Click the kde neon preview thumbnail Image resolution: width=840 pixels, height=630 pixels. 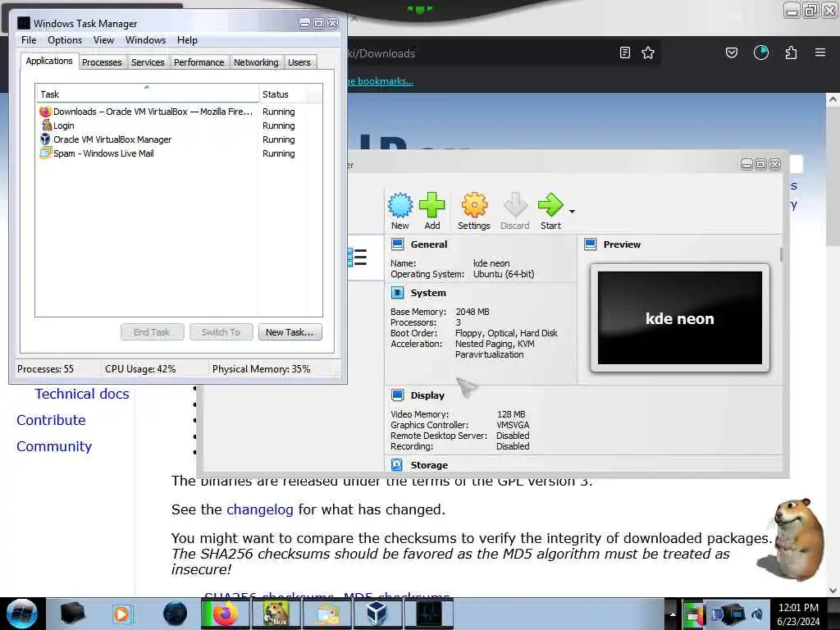click(x=680, y=317)
